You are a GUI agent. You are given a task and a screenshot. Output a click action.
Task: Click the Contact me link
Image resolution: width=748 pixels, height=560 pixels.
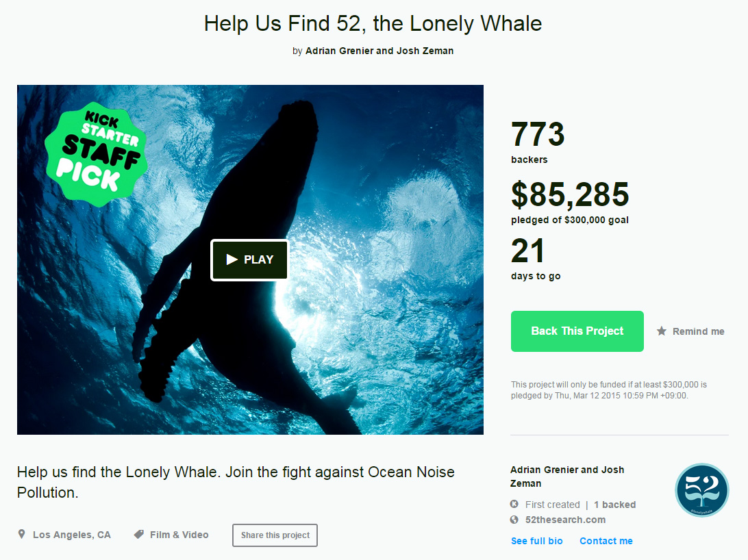tap(606, 541)
